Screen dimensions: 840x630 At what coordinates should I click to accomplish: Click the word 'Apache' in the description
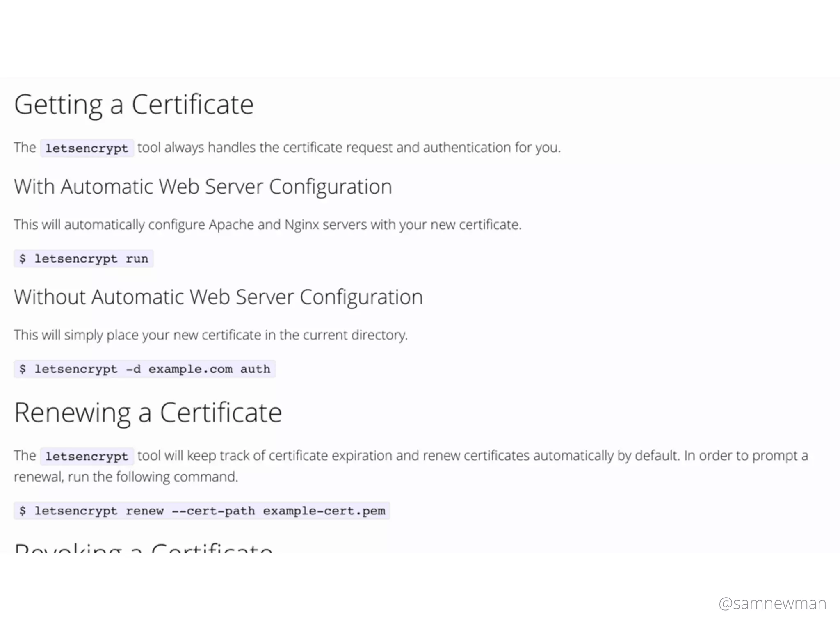(231, 225)
